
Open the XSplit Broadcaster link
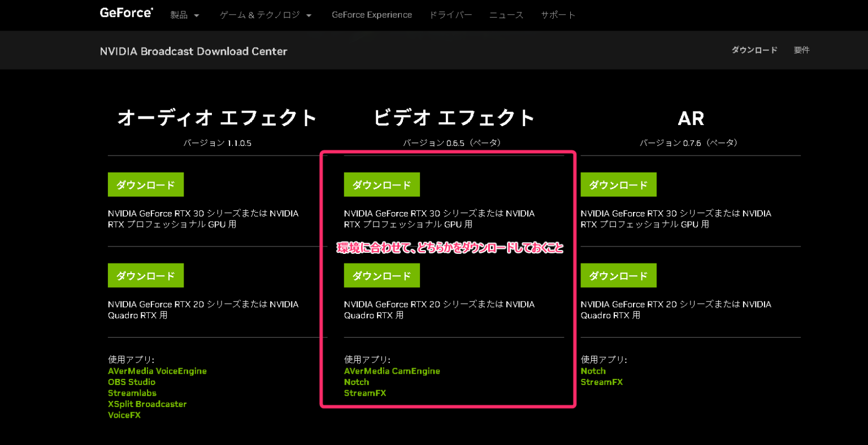pos(147,404)
